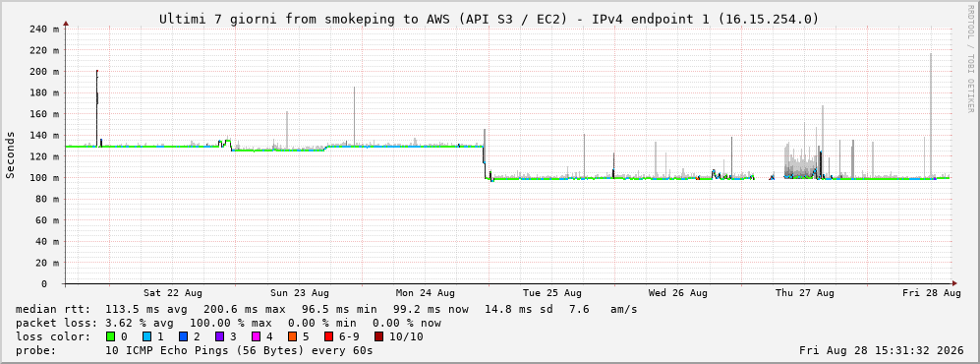
Task: Click the red 6-9 loss swatch
Action: coord(328,337)
